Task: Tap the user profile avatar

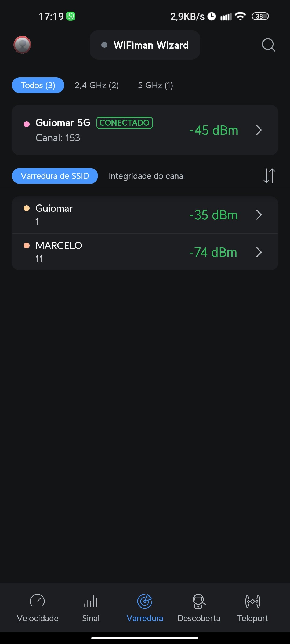Action: coord(22,45)
